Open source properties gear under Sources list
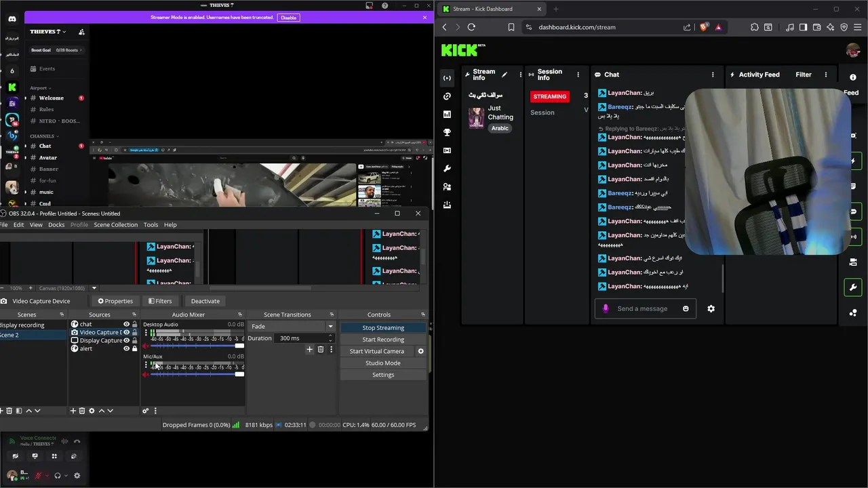The width and height of the screenshot is (868, 488). pyautogui.click(x=92, y=411)
